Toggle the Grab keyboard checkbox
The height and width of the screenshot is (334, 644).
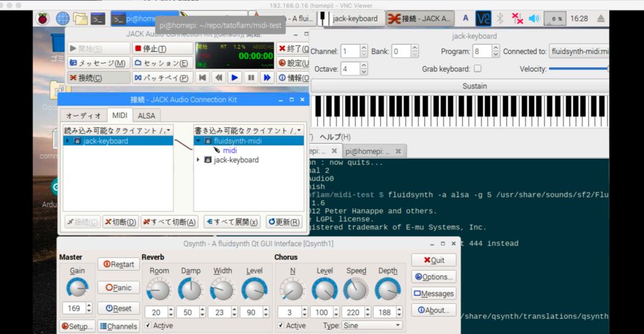(x=477, y=68)
